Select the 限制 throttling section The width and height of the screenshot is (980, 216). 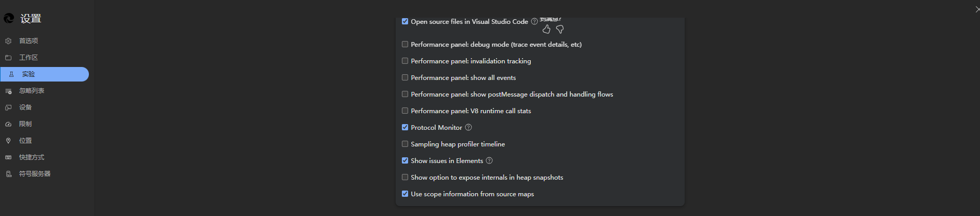click(25, 124)
